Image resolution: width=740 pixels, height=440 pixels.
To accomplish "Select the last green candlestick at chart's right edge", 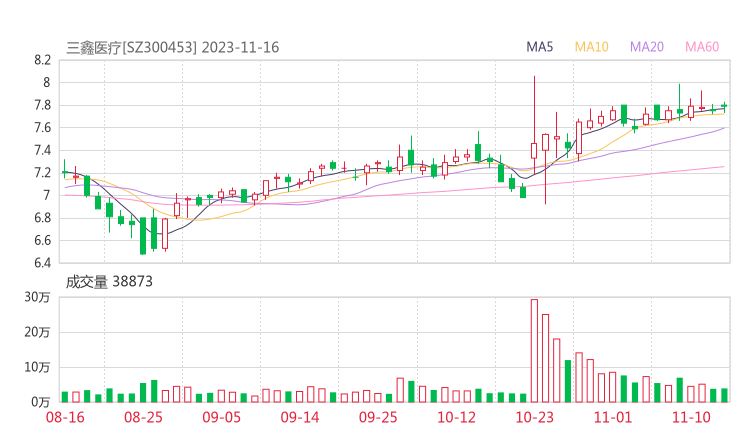I will click(724, 106).
